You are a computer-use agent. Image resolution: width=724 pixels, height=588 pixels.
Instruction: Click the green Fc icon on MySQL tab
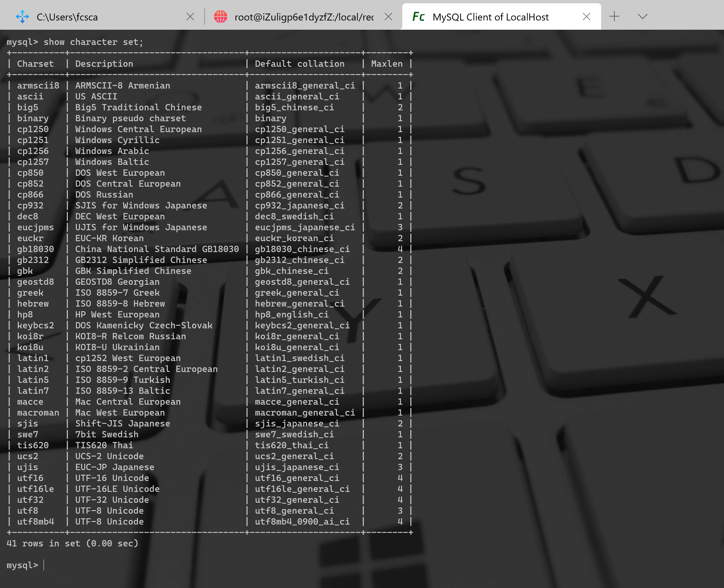[x=418, y=17]
